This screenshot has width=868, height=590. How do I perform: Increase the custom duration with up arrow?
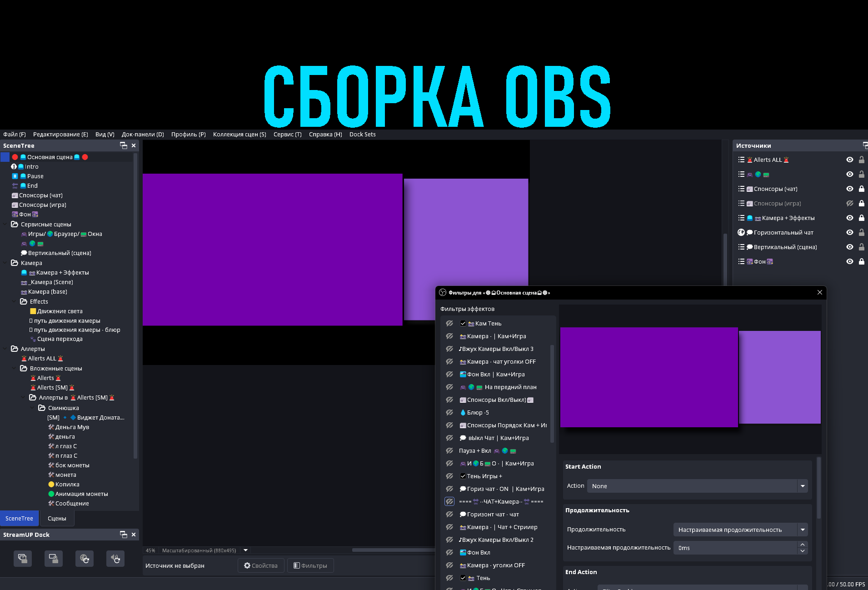click(x=803, y=545)
